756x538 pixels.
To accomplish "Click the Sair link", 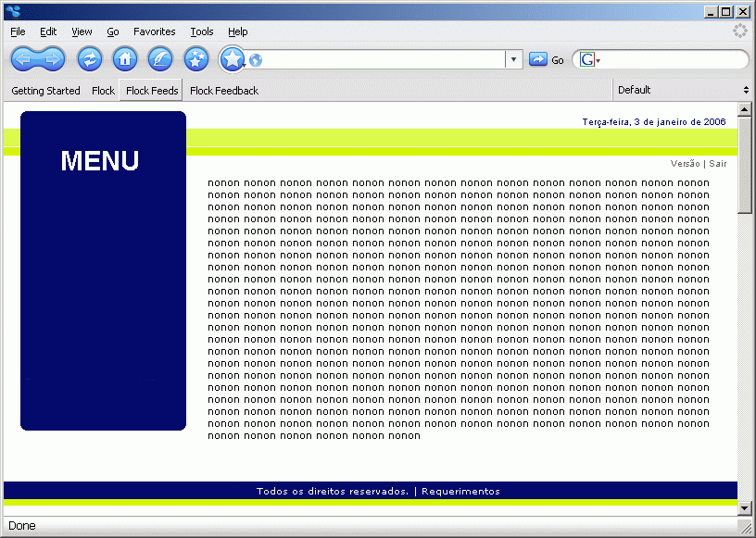I will tap(718, 164).
